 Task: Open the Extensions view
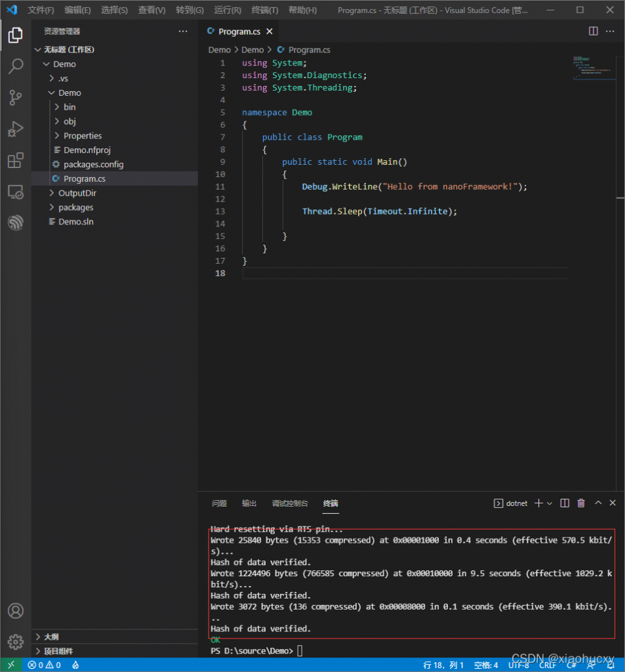[16, 161]
